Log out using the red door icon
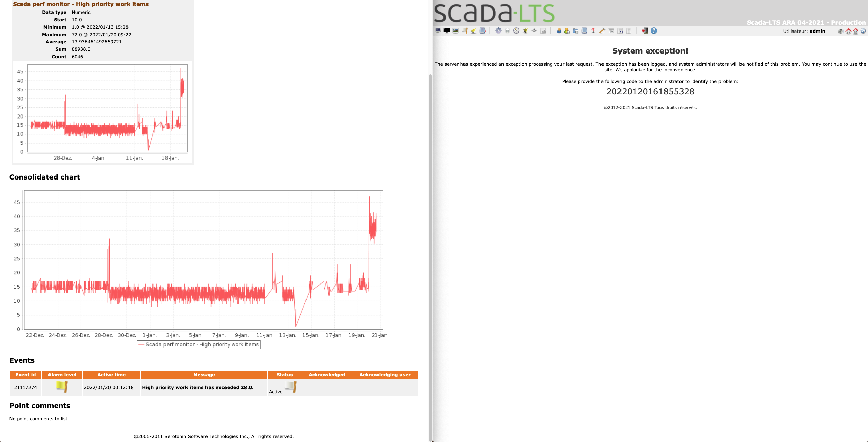The height and width of the screenshot is (442, 868). tap(646, 31)
